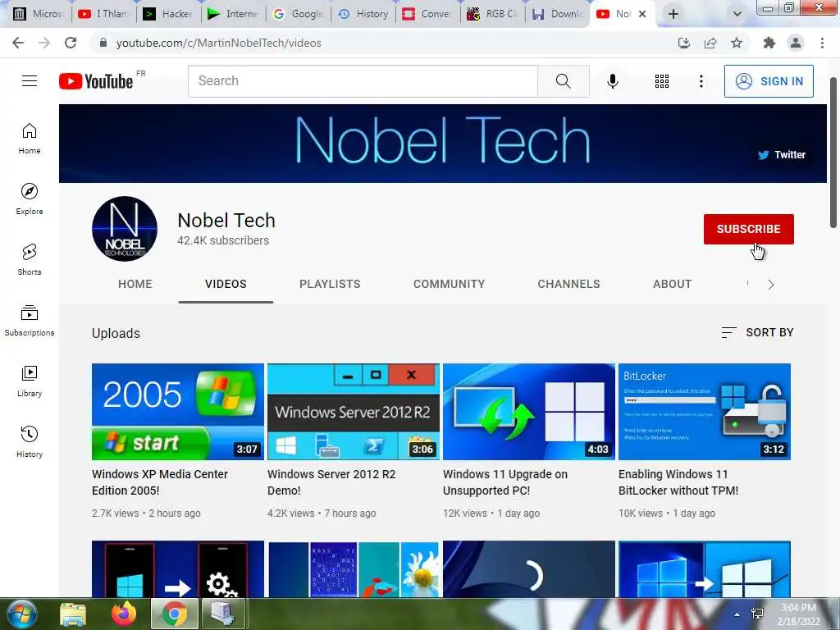Open Library in the sidebar

(30, 381)
